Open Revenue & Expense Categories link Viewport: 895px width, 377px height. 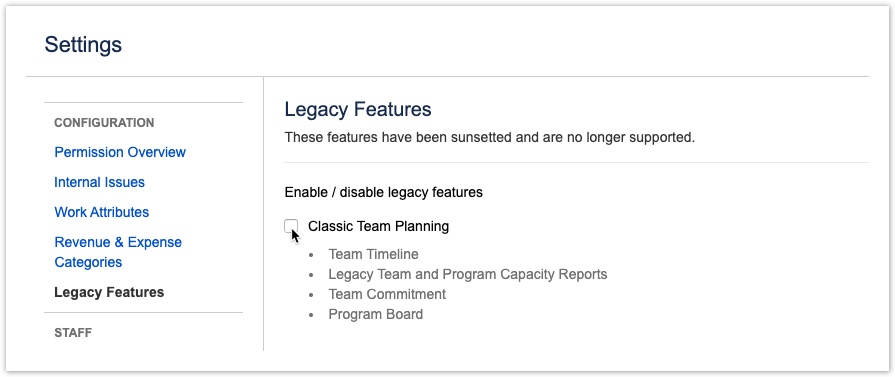[118, 252]
